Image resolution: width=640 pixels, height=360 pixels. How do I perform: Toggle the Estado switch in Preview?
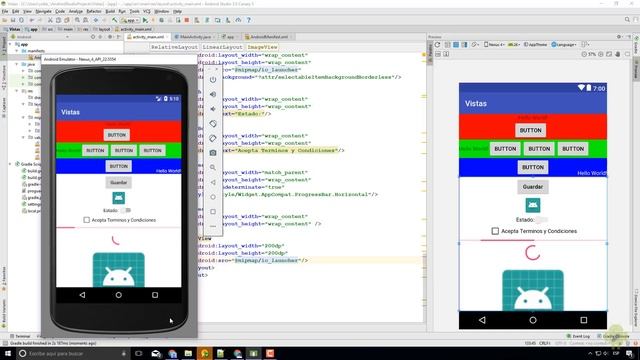click(542, 220)
